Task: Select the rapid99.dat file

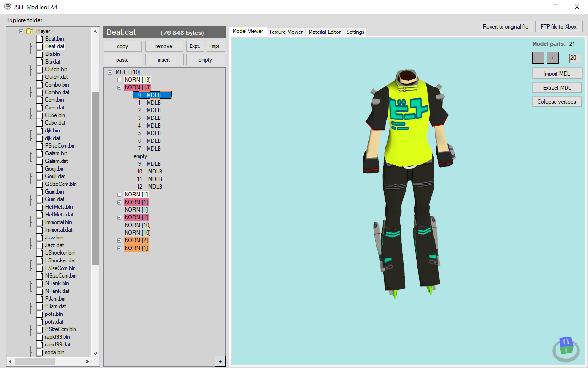Action: pyautogui.click(x=58, y=345)
